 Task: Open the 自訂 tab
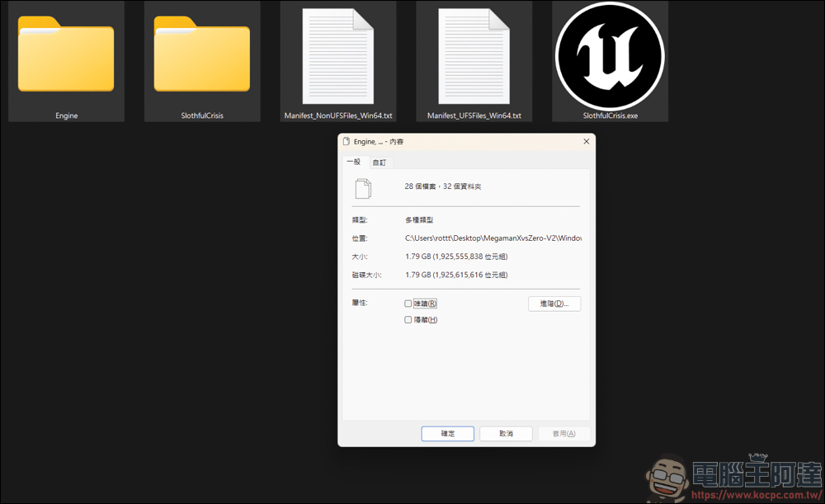[x=379, y=163]
